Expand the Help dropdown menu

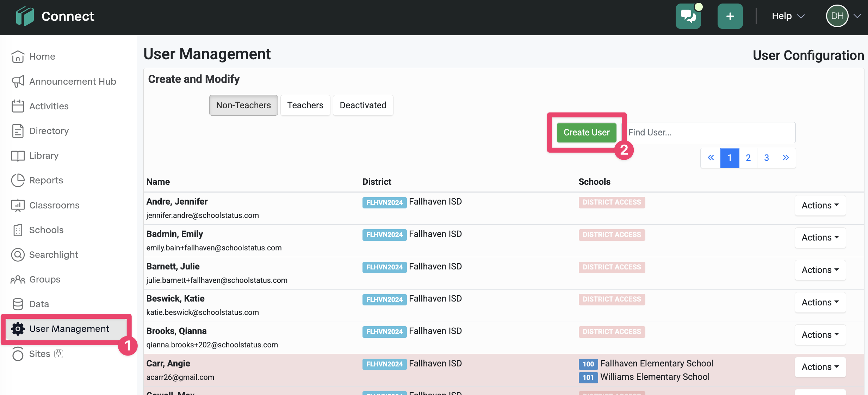pos(788,16)
